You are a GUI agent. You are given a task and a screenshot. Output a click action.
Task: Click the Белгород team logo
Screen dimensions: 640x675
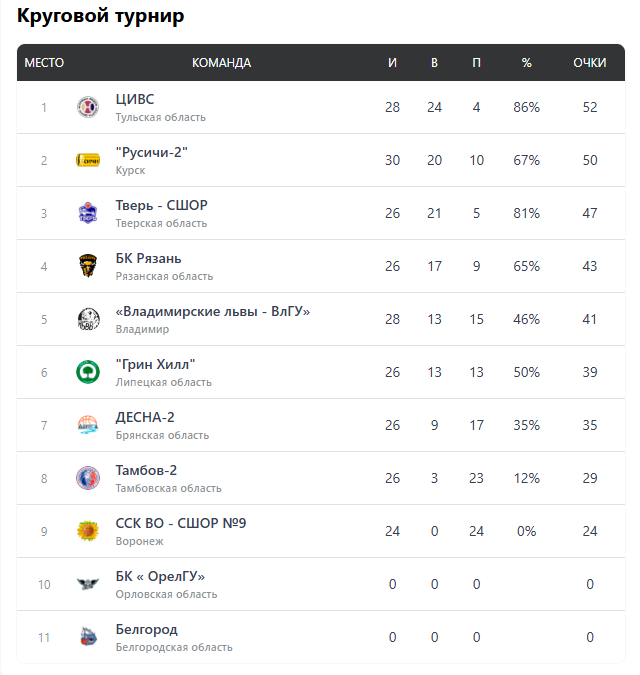[88, 637]
